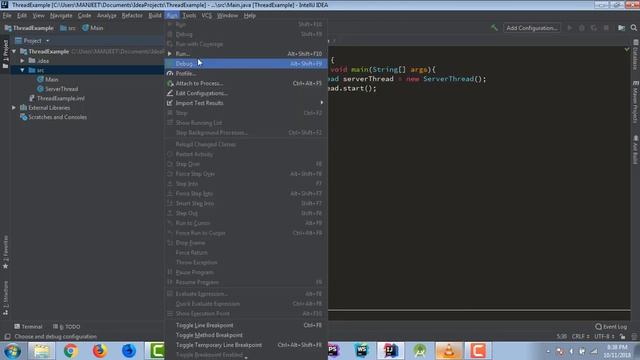Open the VLC cone taskbar icon
The width and height of the screenshot is (640, 360).
(449, 351)
